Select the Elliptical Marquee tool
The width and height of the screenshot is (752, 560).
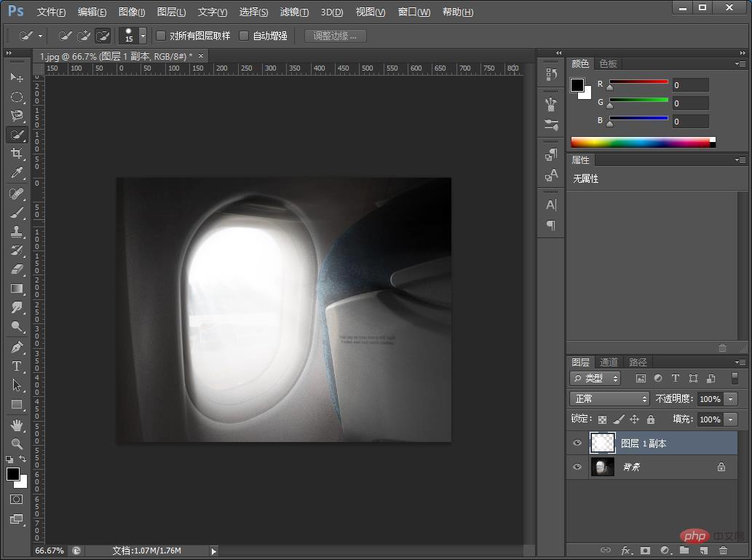[x=17, y=97]
